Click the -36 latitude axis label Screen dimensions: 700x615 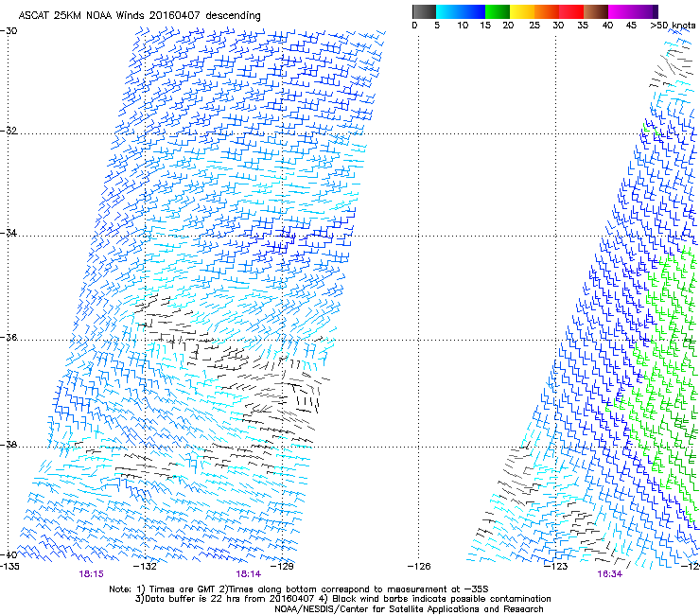click(9, 337)
